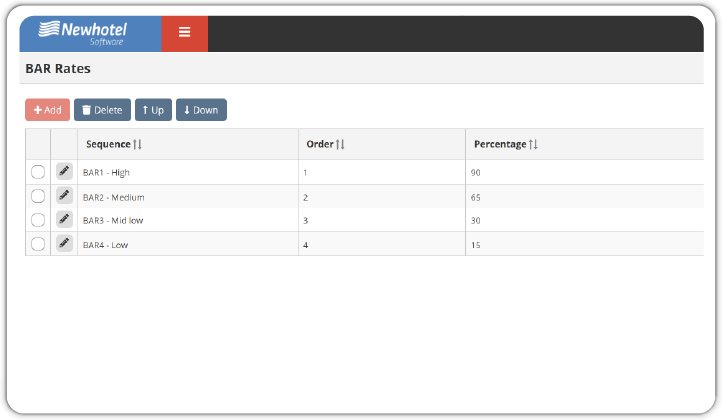Screen dimensions: 722x420
Task: Click the percentage value 65
Action: (476, 198)
